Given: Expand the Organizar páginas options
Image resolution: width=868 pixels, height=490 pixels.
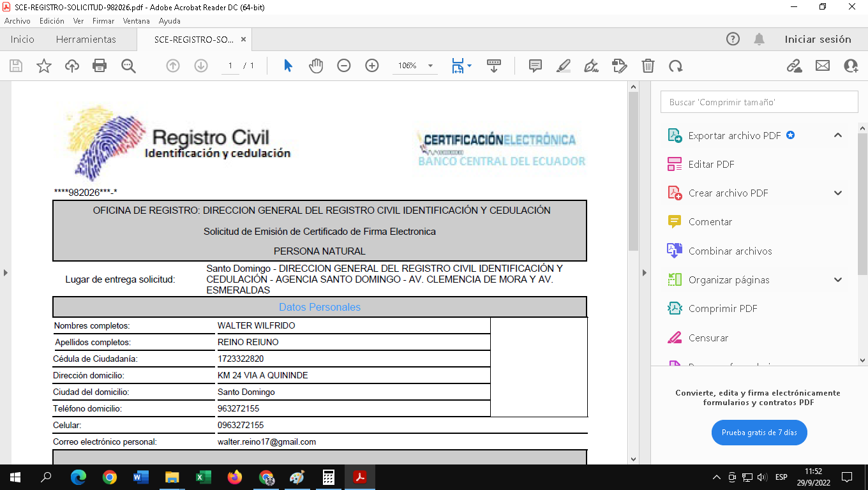Looking at the screenshot, I should pyautogui.click(x=838, y=280).
